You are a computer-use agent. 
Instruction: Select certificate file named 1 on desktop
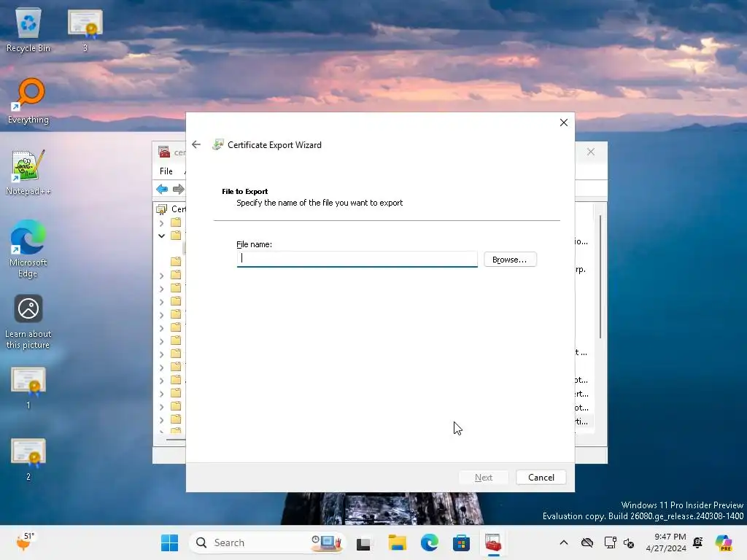pyautogui.click(x=28, y=388)
